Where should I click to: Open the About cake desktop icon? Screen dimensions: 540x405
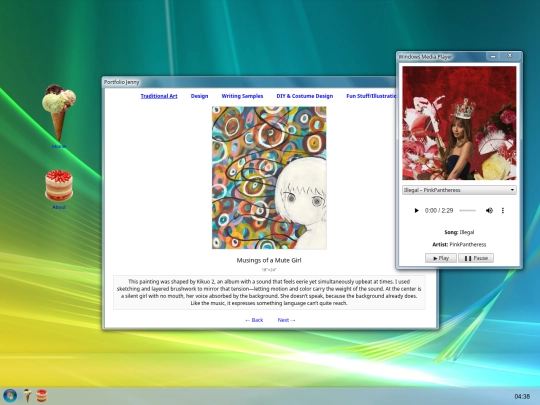(59, 186)
